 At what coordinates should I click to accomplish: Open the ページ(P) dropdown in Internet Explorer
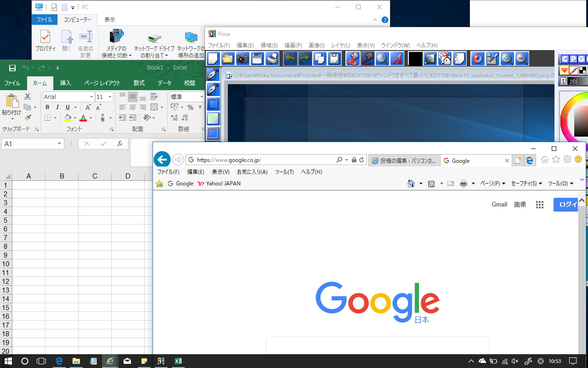(492, 184)
